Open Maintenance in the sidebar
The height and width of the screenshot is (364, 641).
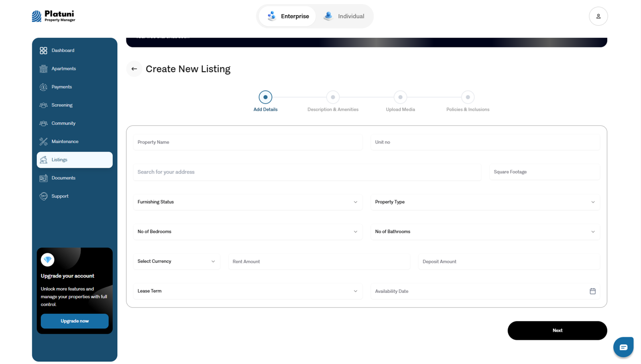click(75, 142)
